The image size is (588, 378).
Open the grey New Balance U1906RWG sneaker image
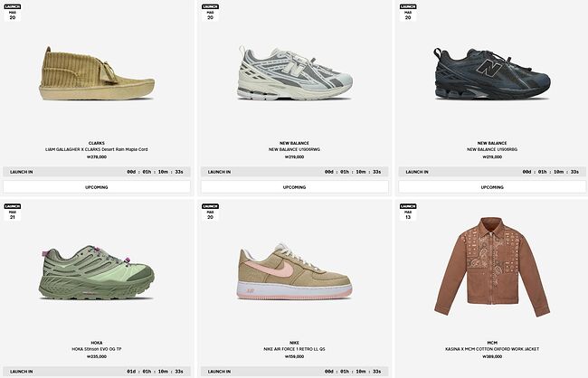pyautogui.click(x=294, y=73)
